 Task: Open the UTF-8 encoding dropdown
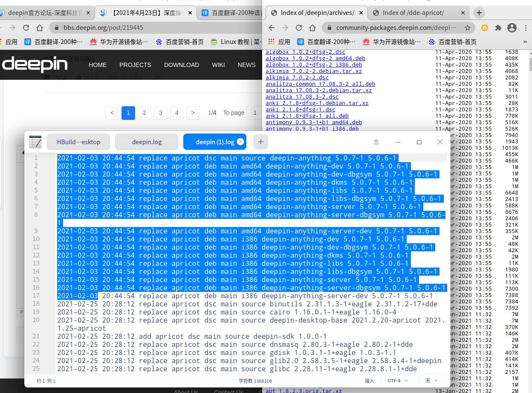click(398, 381)
